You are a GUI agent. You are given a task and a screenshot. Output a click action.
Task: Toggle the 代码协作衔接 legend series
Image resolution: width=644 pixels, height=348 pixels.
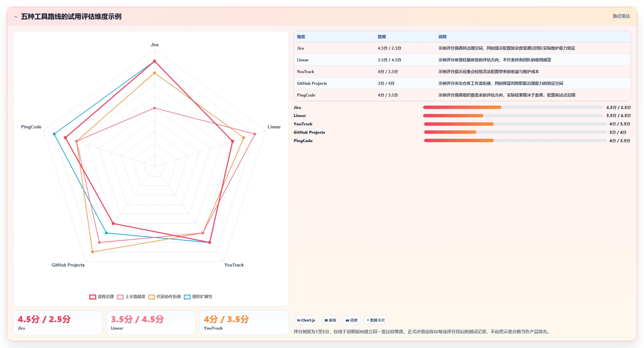[165, 297]
